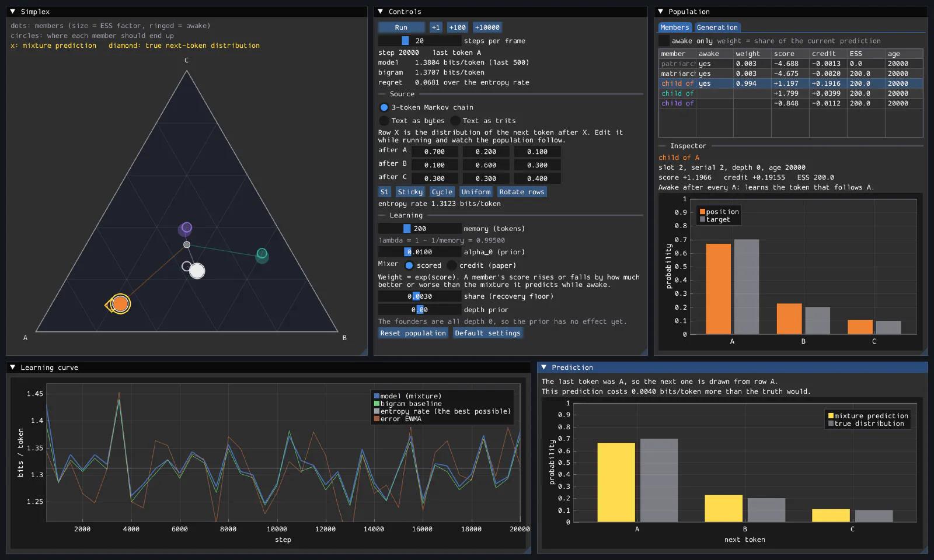Collapse the Learning curve panel triangle
The height and width of the screenshot is (560, 934).
pyautogui.click(x=13, y=367)
